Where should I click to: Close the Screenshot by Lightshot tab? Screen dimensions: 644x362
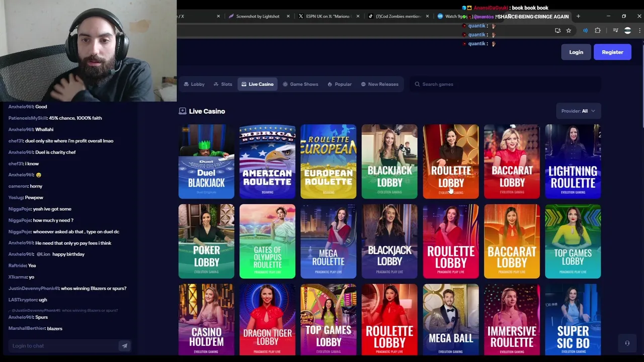click(288, 16)
